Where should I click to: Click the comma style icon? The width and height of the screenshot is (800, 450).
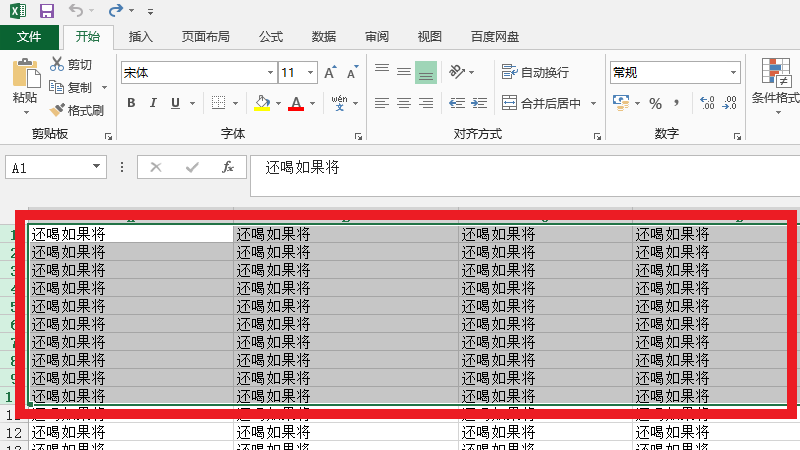click(677, 103)
